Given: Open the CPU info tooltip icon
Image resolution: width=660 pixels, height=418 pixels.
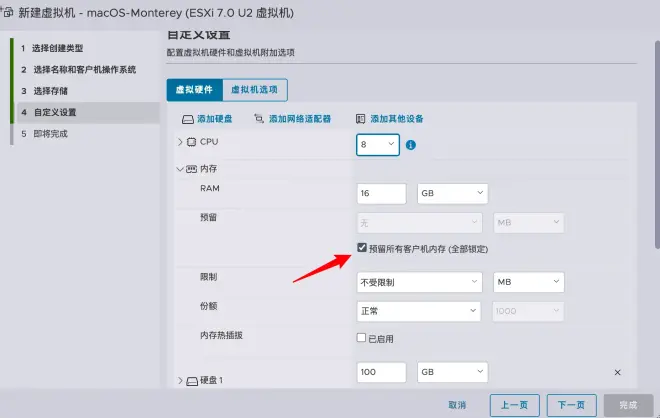Looking at the screenshot, I should pyautogui.click(x=411, y=145).
